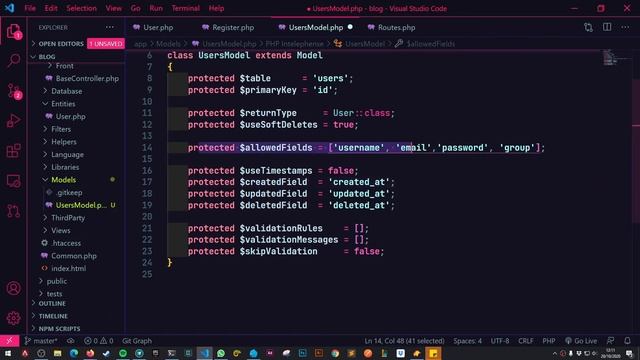Click unsaved dot on UsersModel.php tab

(x=350, y=27)
